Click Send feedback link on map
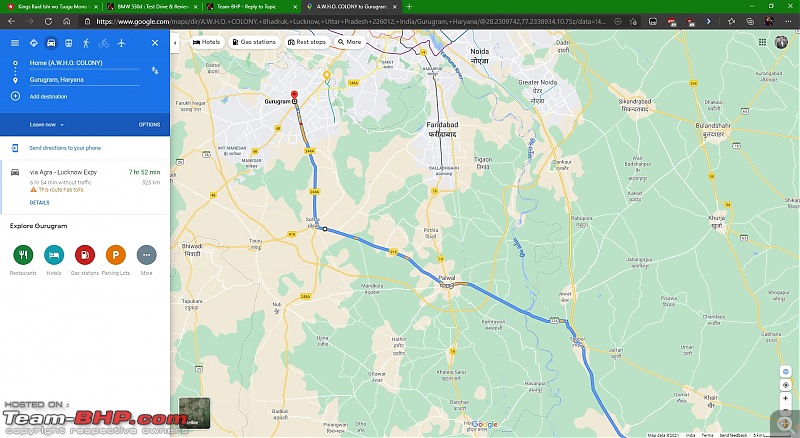 (x=733, y=435)
